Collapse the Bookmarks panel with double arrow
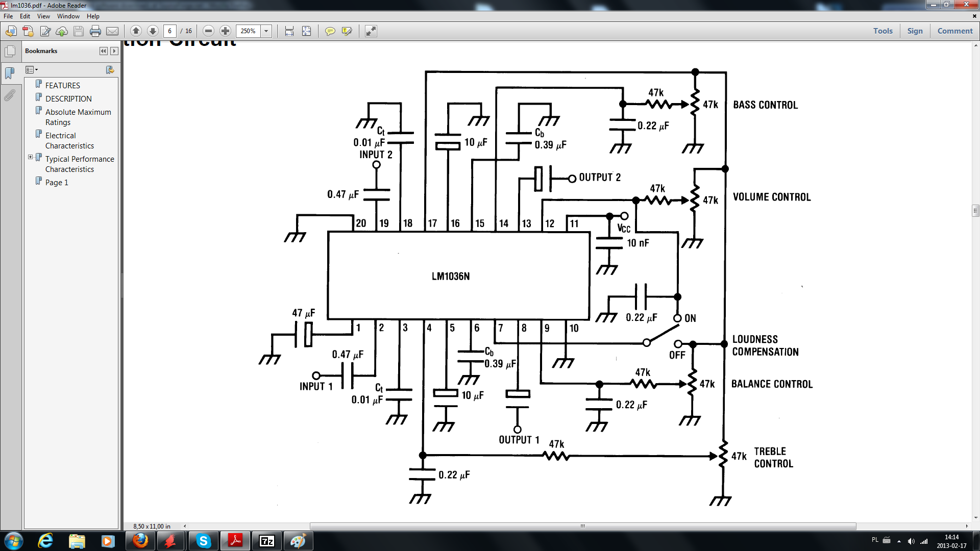This screenshot has height=551, width=980. 104,51
